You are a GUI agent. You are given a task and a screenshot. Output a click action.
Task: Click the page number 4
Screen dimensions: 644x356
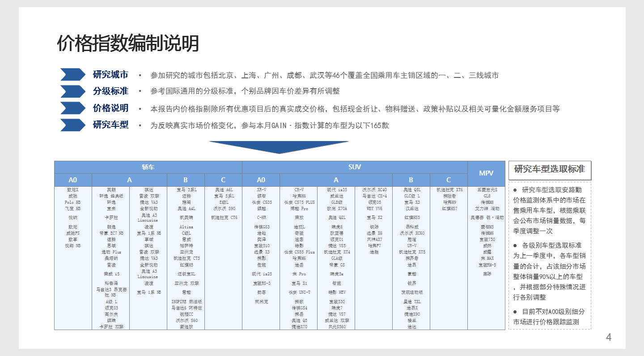(608, 337)
